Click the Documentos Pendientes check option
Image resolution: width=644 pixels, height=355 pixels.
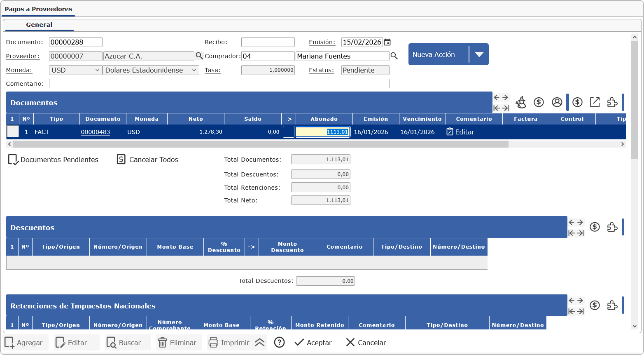tap(53, 160)
